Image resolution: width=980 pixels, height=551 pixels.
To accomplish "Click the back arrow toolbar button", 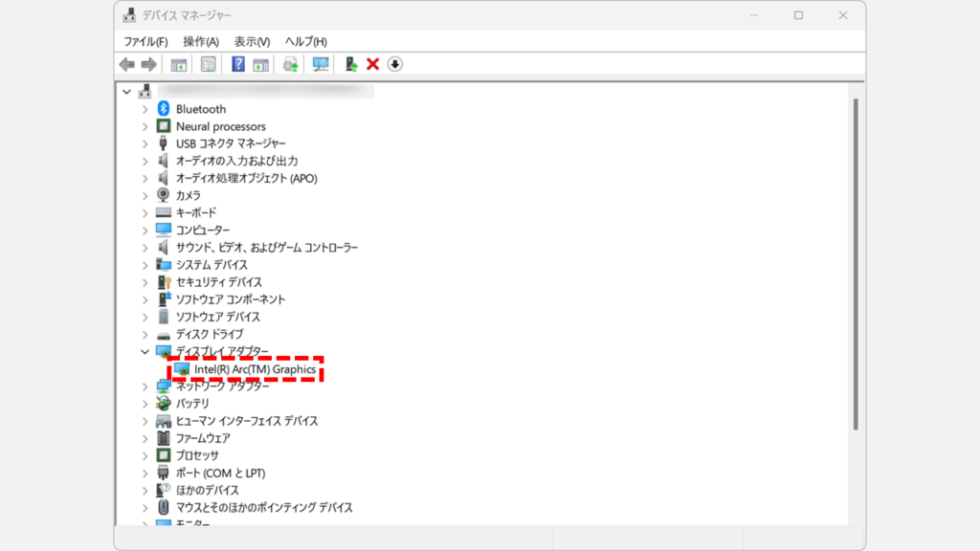I will pyautogui.click(x=126, y=64).
